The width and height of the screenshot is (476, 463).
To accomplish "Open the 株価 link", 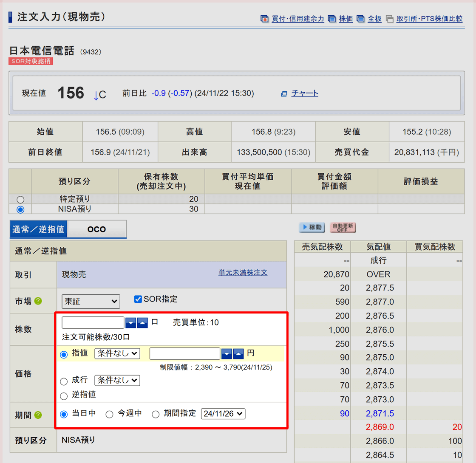I will point(346,19).
